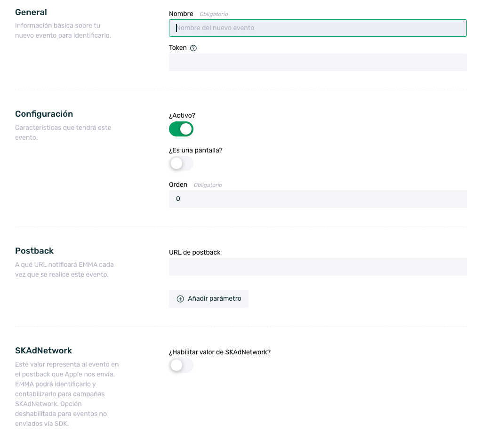
Task: Add a postback parameter with Añadir parámetro
Action: [208, 299]
